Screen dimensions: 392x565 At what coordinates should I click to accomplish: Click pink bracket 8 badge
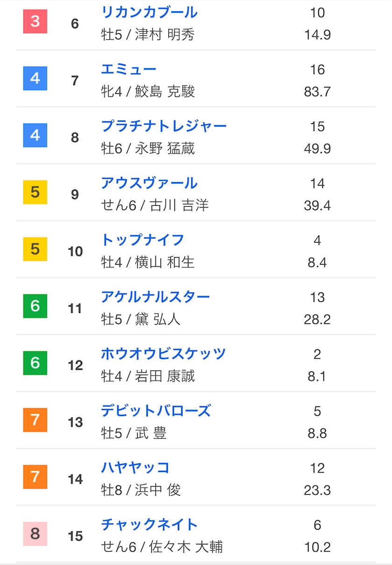click(35, 534)
